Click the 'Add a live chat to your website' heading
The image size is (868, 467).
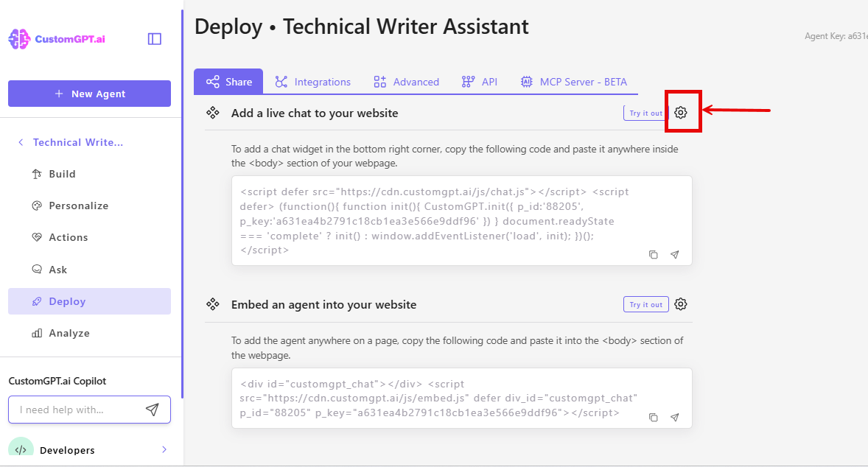pos(315,113)
